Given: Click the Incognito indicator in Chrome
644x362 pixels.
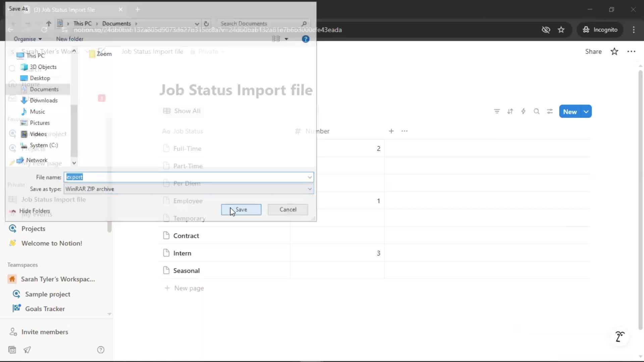Looking at the screenshot, I should [600, 30].
